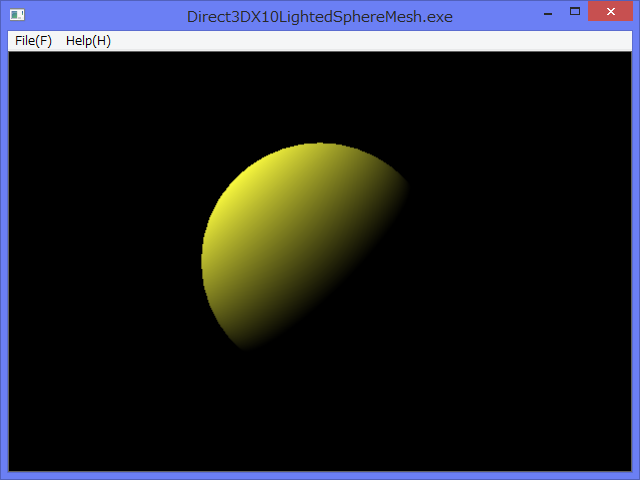Viewport: 640px width, 480px height.
Task: Close the Direct3DX10LightedSphereMesh window
Action: tap(611, 11)
